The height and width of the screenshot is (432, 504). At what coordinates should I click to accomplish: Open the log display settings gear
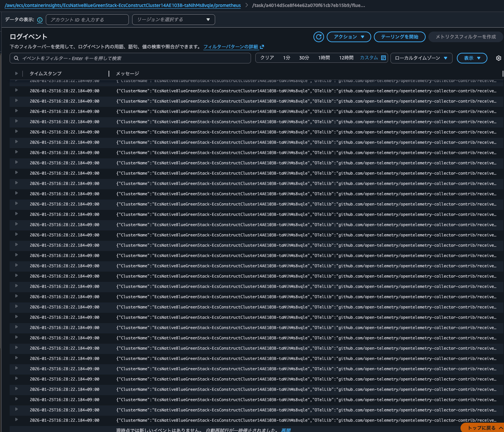click(x=498, y=58)
